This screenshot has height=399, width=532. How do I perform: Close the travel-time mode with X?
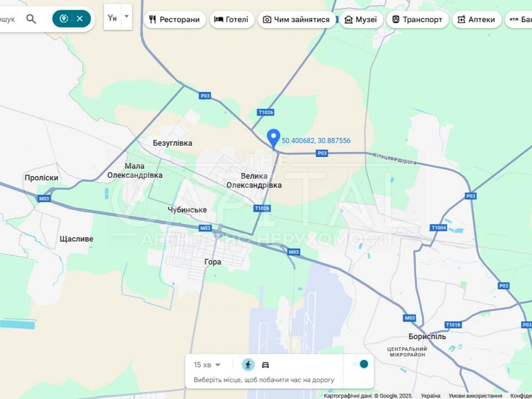pos(80,19)
